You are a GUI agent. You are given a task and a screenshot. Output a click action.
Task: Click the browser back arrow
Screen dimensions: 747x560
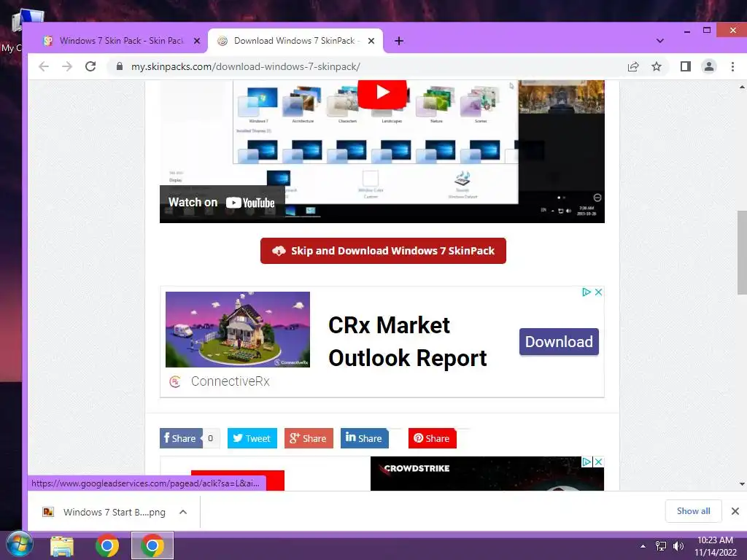44,66
